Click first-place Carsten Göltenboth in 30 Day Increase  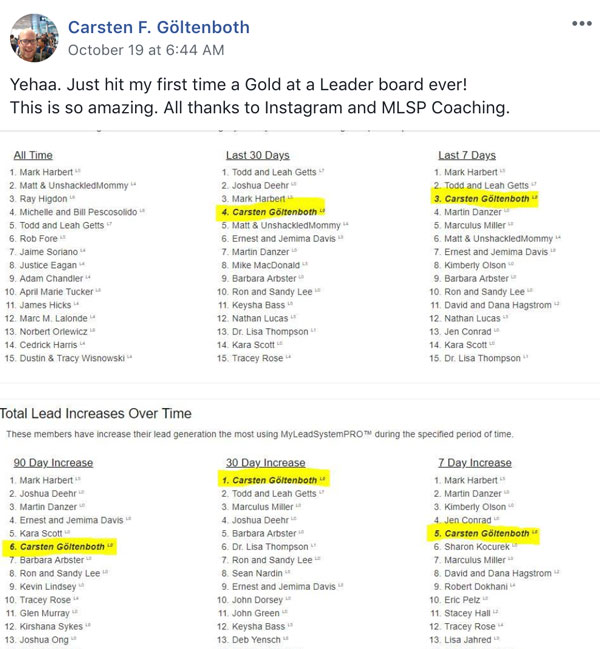(273, 480)
